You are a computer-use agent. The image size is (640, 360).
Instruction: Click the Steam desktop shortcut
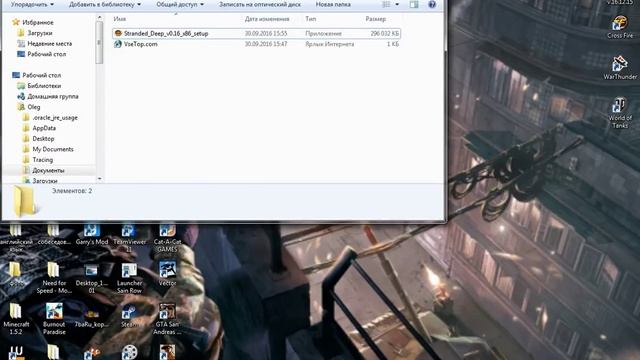point(129,316)
